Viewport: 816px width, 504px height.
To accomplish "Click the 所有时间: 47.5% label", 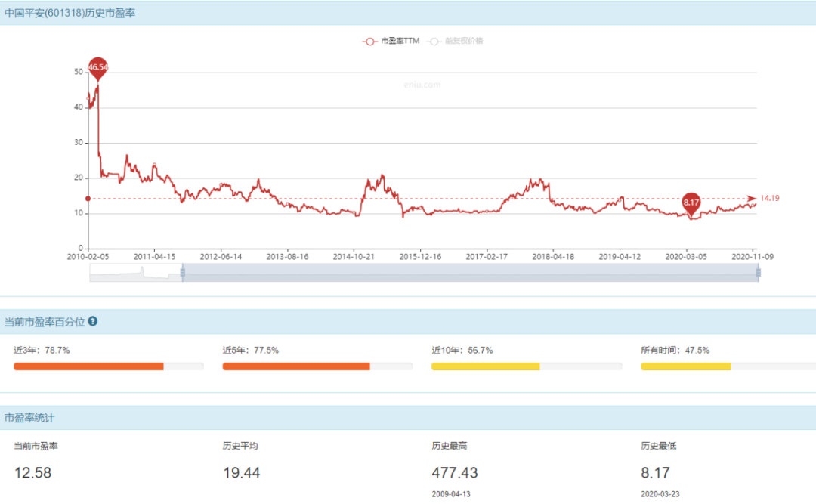I will click(675, 351).
